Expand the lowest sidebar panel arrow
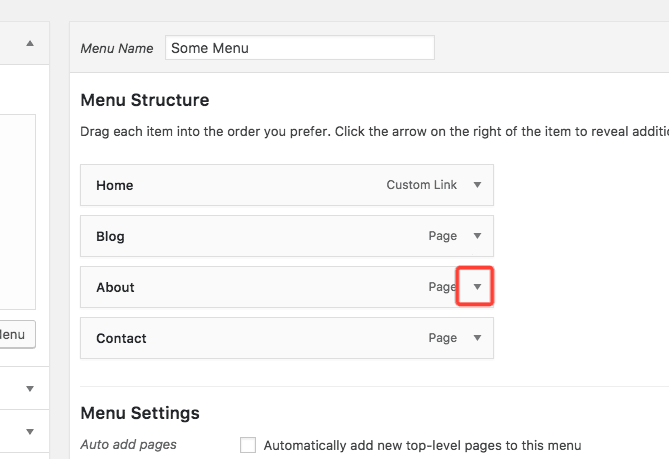 tap(30, 432)
